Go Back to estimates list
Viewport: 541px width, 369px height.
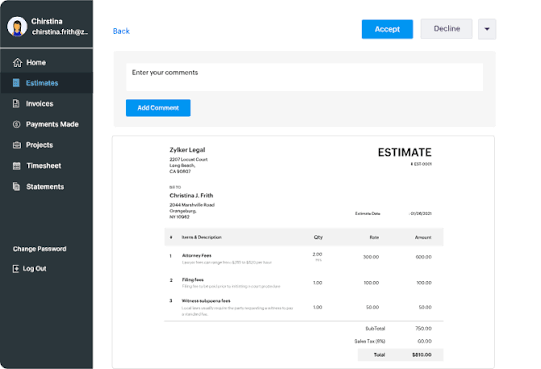[121, 31]
